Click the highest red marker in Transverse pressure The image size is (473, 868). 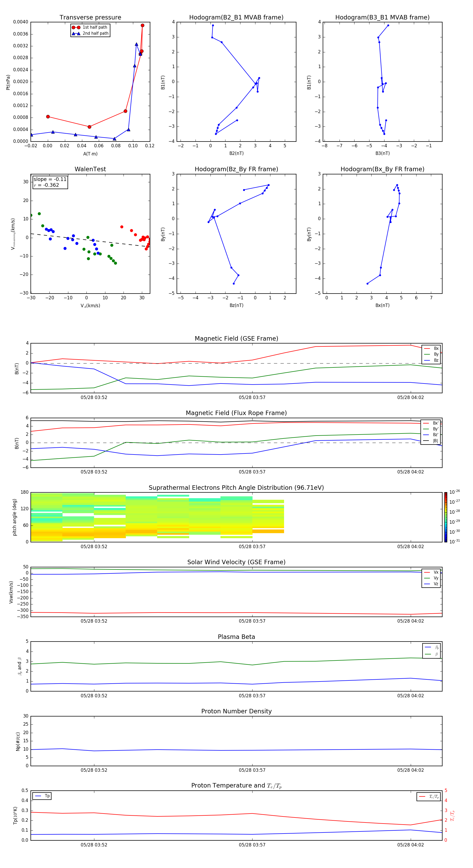[142, 26]
